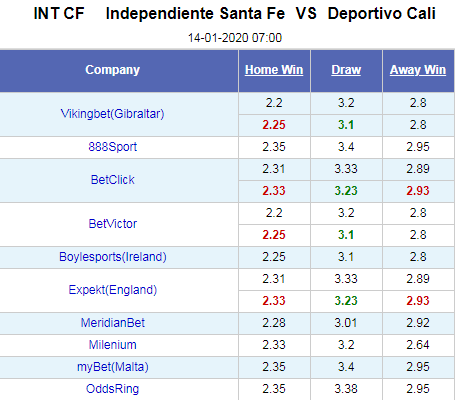This screenshot has height=400, width=455.
Task: Open the BetClick company link
Action: click(x=113, y=180)
